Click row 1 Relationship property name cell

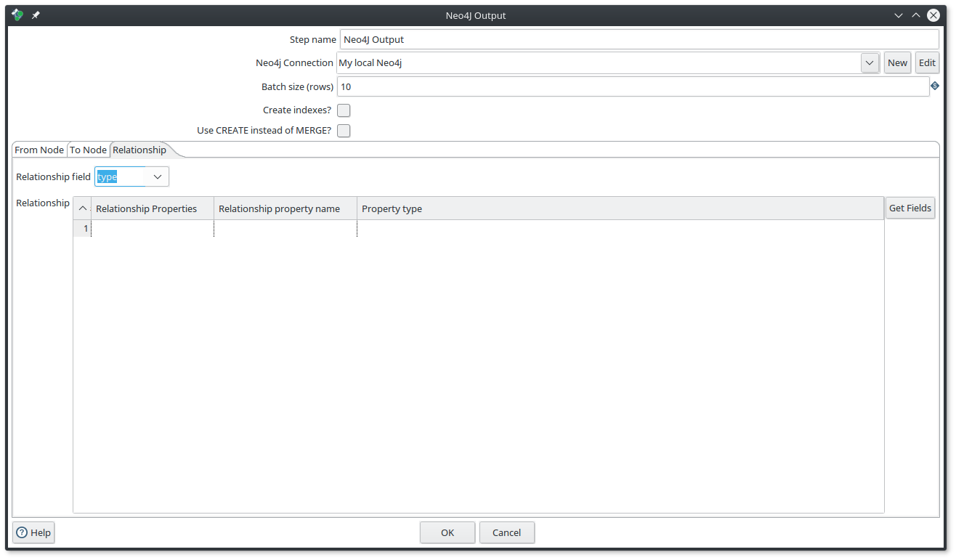pyautogui.click(x=285, y=228)
